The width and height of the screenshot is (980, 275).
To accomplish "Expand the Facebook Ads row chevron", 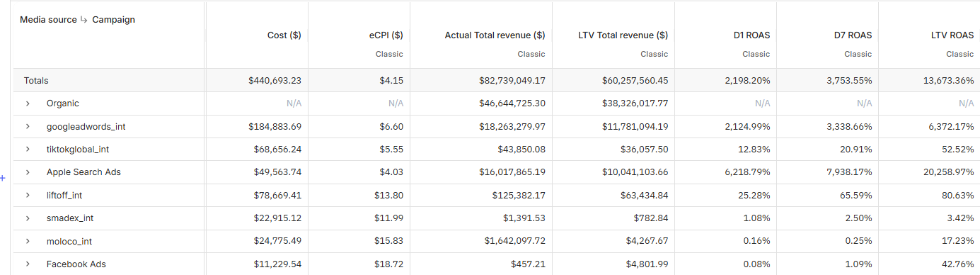I will coord(28,264).
